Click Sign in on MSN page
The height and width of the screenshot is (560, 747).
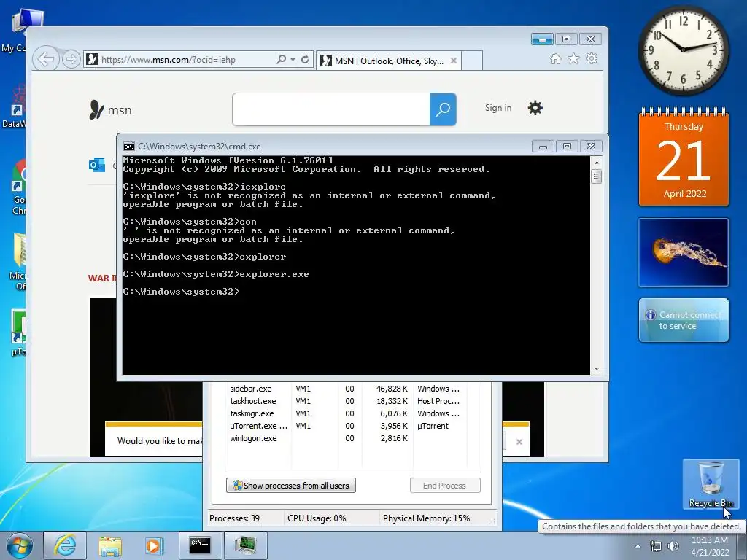click(x=498, y=108)
